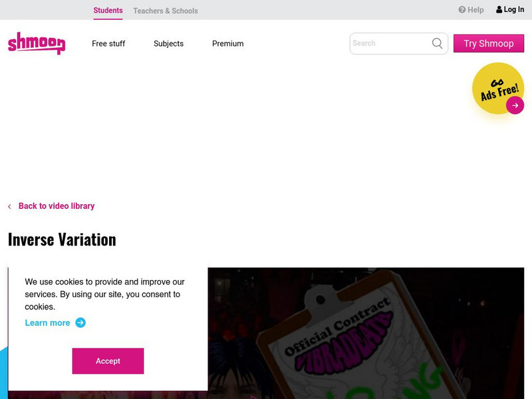
Task: Click the Log In link text
Action: [x=513, y=9]
